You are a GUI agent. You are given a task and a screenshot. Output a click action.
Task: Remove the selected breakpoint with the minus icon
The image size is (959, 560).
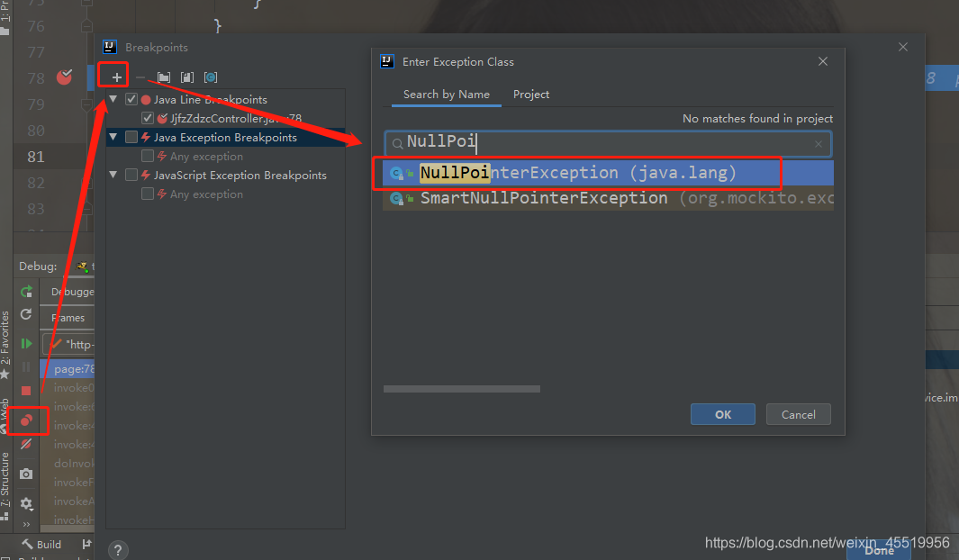[140, 77]
